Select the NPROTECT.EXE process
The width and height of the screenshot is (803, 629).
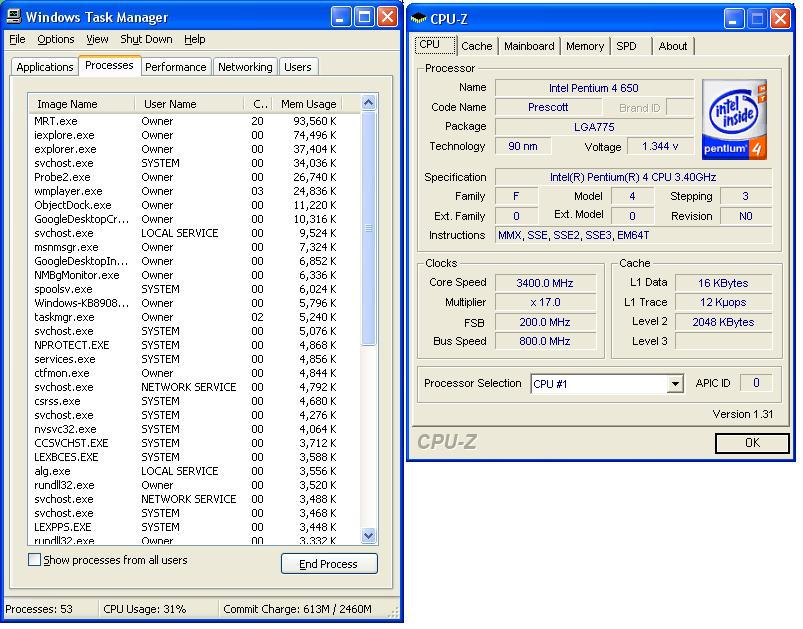tap(186, 345)
